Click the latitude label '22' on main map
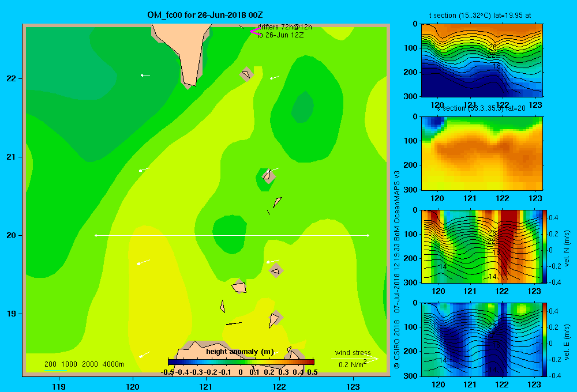 pos(12,78)
